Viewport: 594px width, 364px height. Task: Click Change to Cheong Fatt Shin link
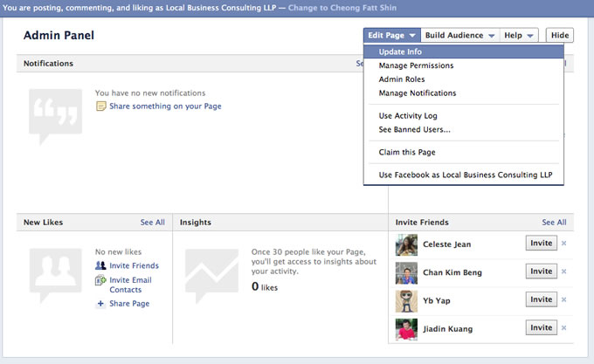coord(342,8)
